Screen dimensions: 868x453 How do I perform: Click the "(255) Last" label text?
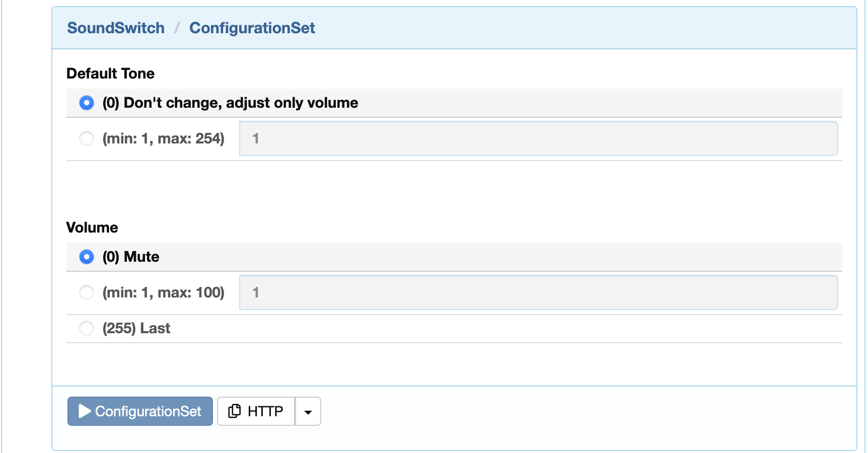pos(136,328)
